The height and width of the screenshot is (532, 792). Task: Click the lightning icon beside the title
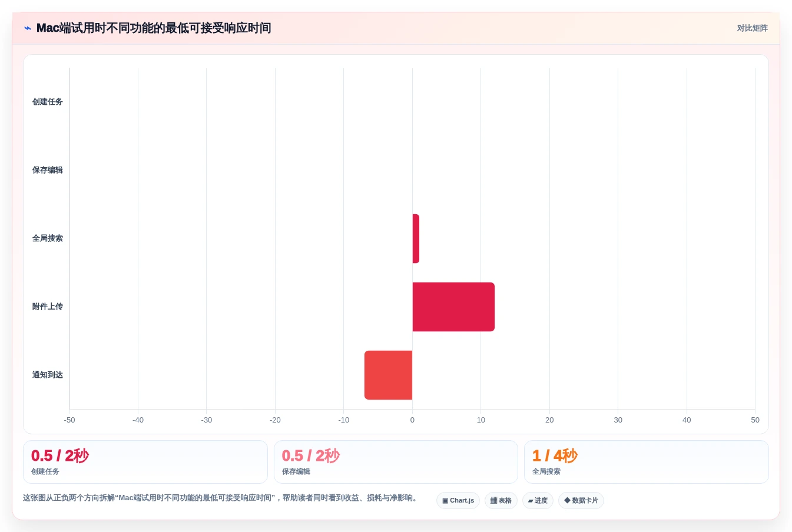coord(27,28)
